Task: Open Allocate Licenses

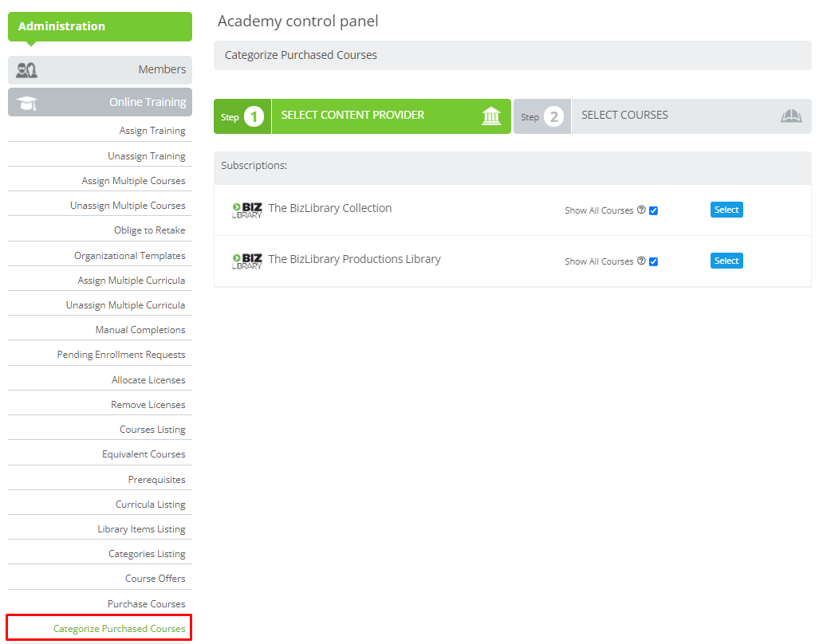Action: (x=148, y=380)
